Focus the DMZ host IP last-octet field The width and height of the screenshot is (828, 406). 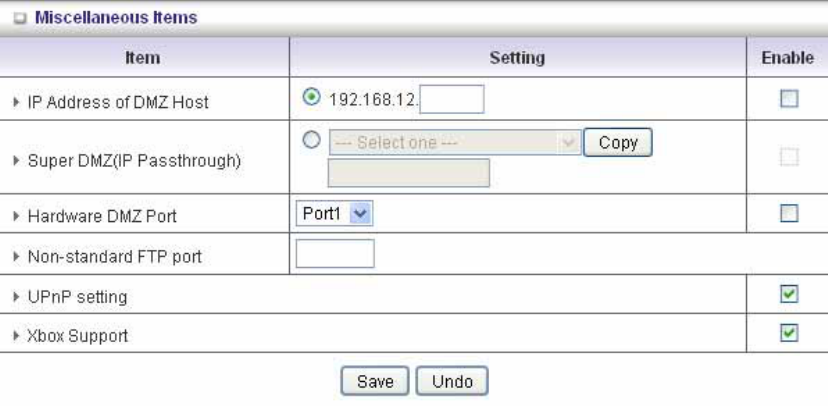[x=453, y=100]
